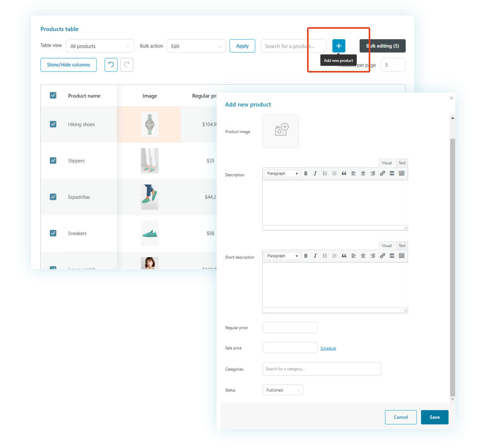The height and width of the screenshot is (446, 504).
Task: Click inside the Short description text area
Action: [x=335, y=285]
